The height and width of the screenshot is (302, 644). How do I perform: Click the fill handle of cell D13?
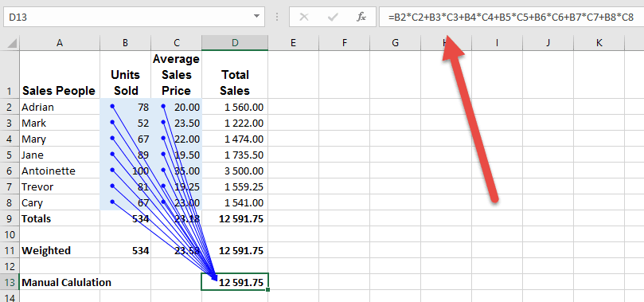(267, 290)
